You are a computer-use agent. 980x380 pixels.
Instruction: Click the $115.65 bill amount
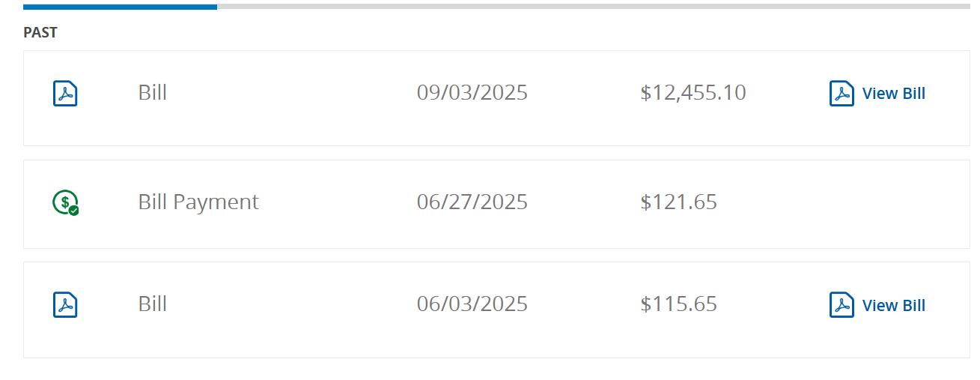[678, 304]
